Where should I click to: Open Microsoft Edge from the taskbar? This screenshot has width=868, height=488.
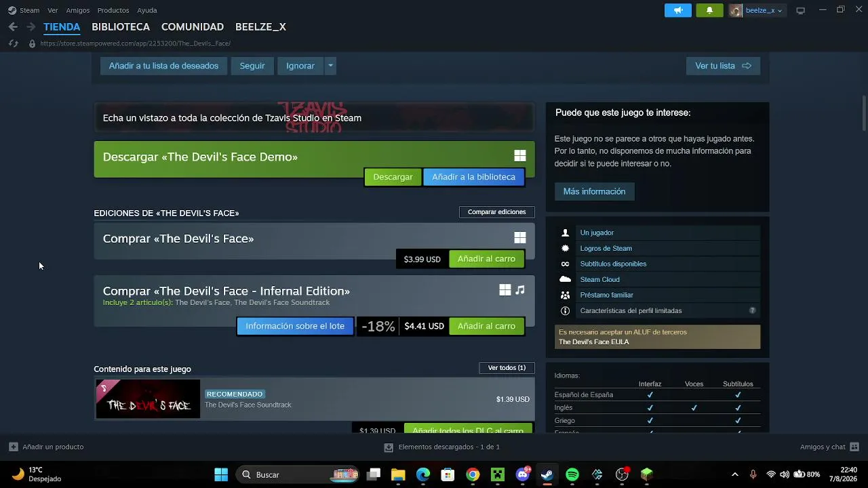pyautogui.click(x=423, y=474)
